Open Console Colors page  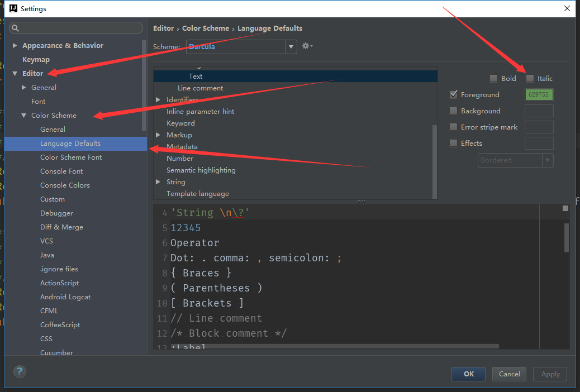point(65,185)
